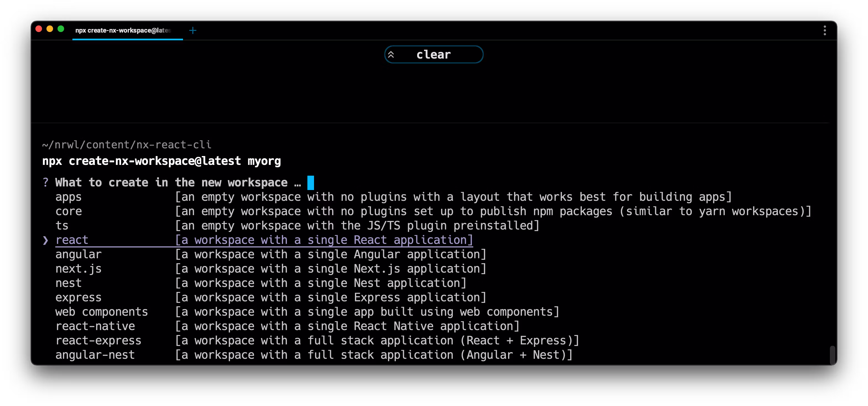Choose the angular-nest full stack option
Viewport: 868px width, 406px height.
95,355
